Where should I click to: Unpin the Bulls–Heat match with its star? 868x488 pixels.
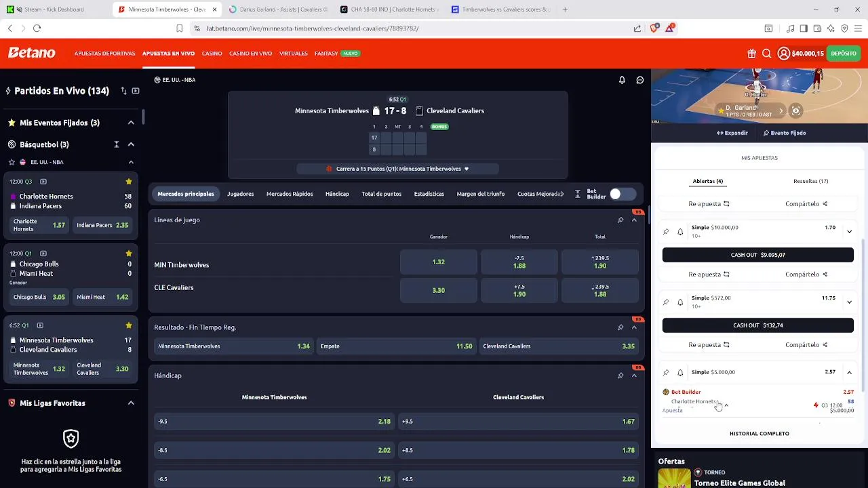[x=129, y=253]
